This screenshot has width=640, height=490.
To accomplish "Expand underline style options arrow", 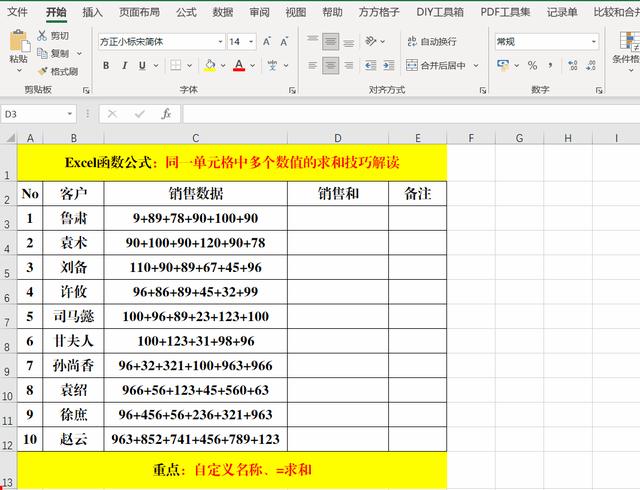I will pyautogui.click(x=156, y=65).
